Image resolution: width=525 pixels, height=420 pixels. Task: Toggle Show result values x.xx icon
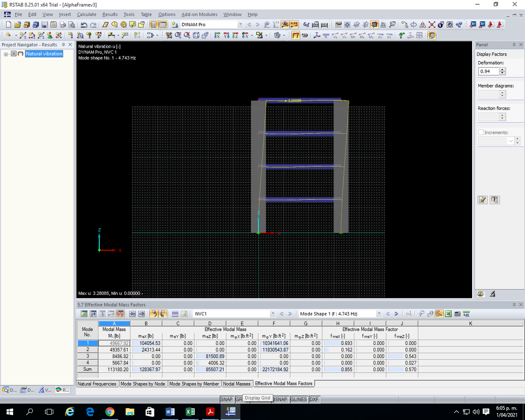pyautogui.click(x=294, y=24)
